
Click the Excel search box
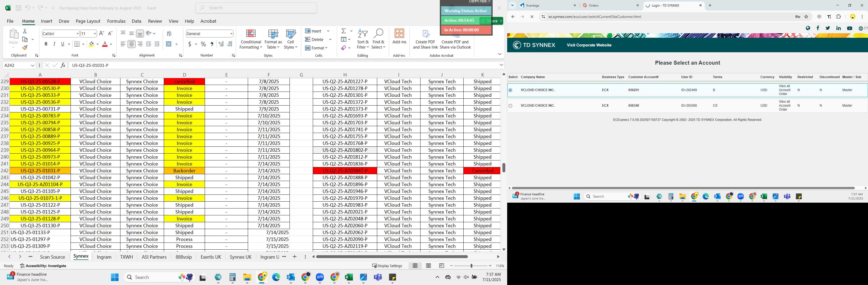coord(256,8)
